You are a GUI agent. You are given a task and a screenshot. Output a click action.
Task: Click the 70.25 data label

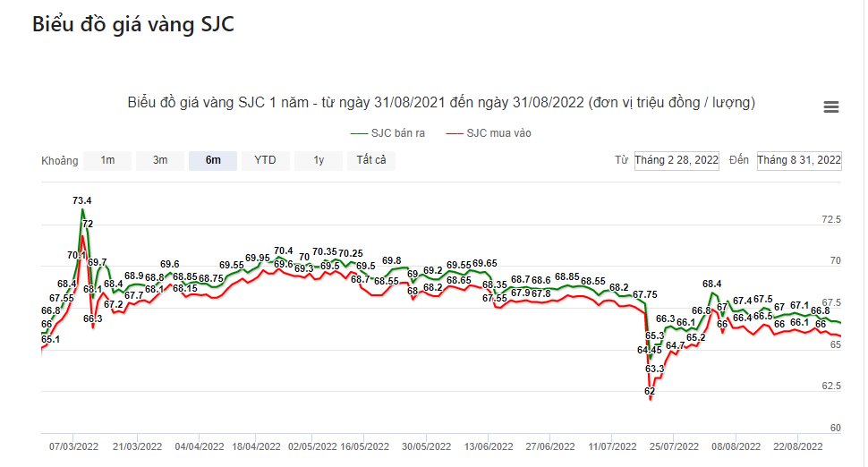[351, 253]
